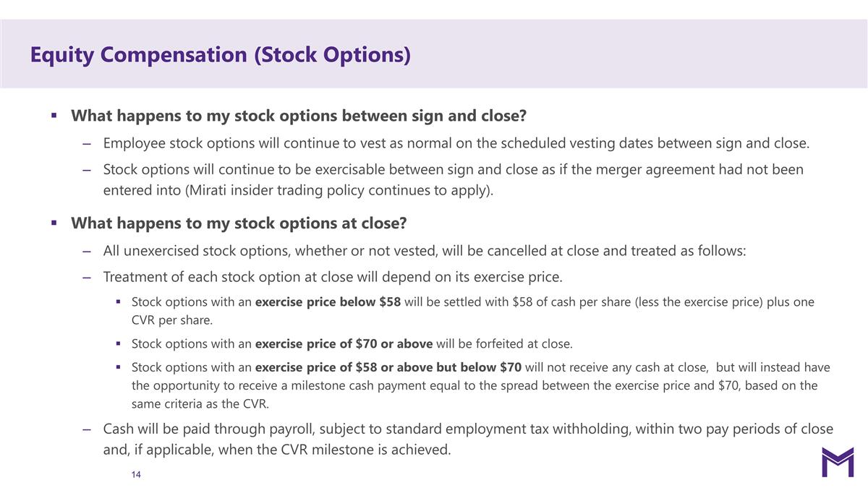Click bold text "exercise price of $70 or above"

coord(344,343)
